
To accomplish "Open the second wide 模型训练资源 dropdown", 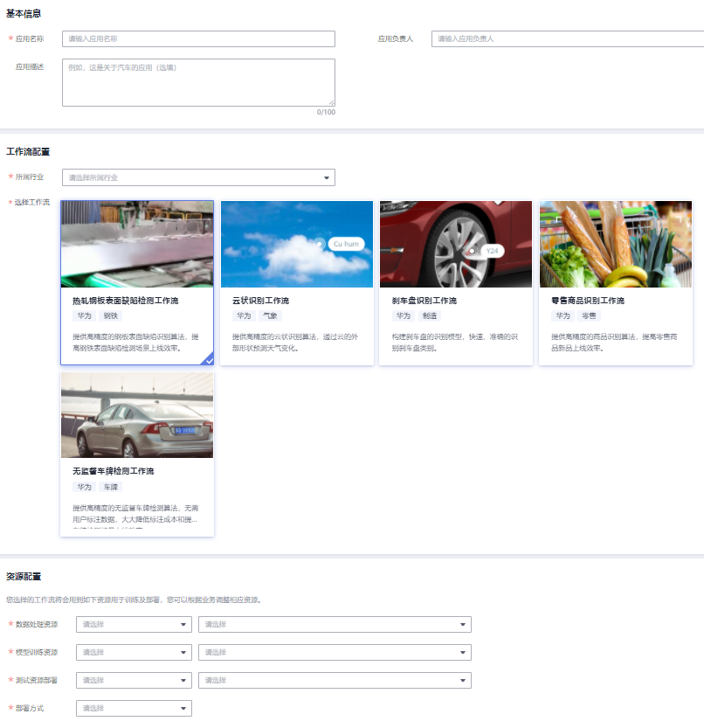I will coord(335,652).
